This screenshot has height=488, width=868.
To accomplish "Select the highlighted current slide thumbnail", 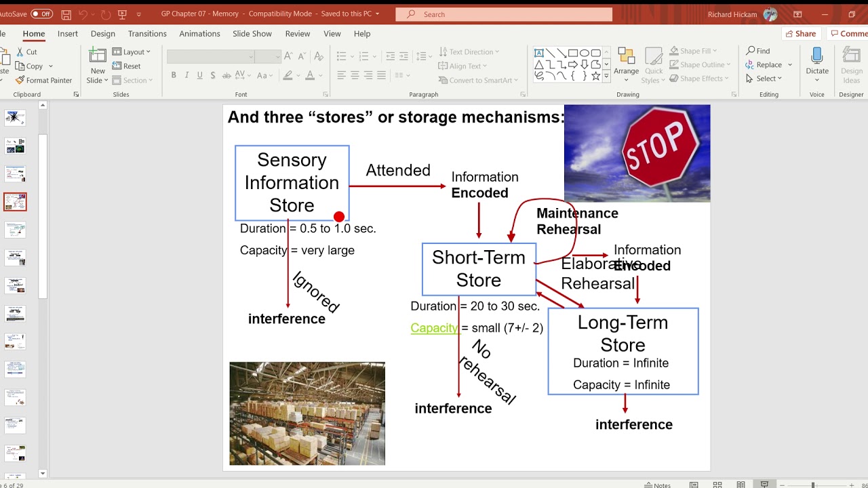I will [15, 201].
